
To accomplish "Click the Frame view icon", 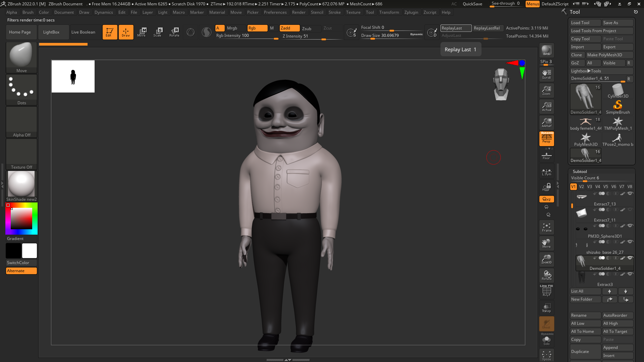I will coord(546,227).
